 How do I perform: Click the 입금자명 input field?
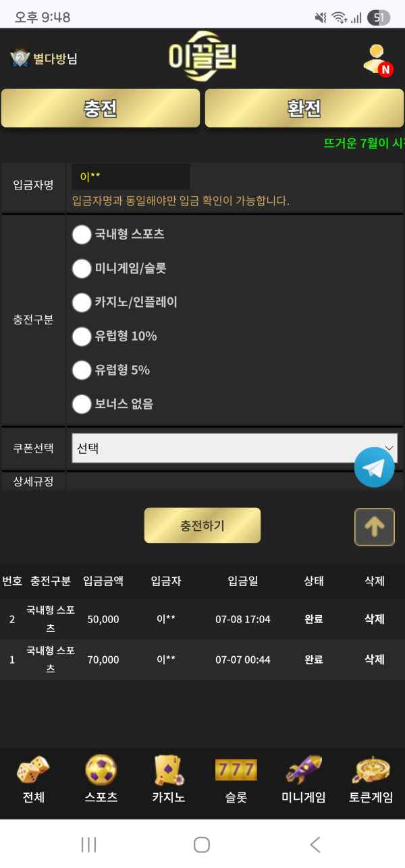pos(131,177)
